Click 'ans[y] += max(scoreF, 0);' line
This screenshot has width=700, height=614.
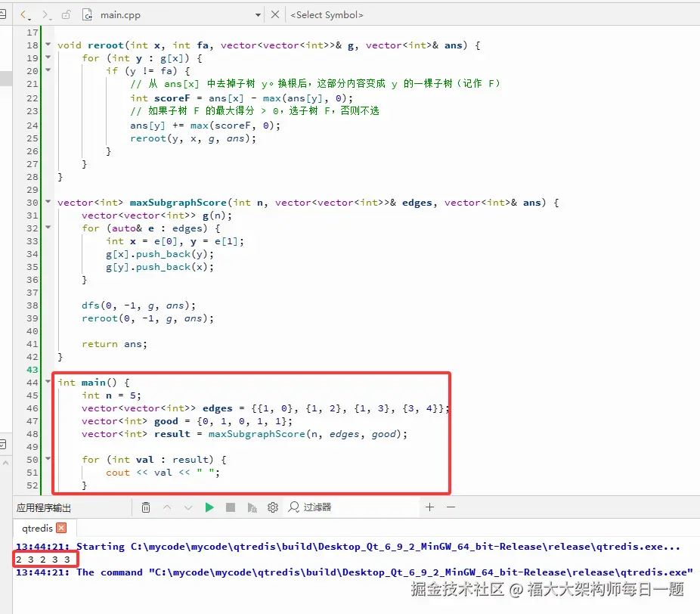(205, 126)
